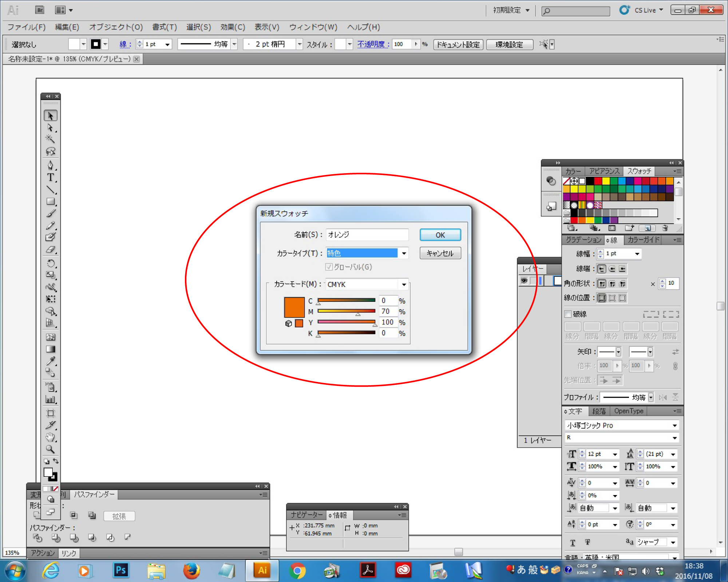This screenshot has height=582, width=728.
Task: Toggle the グローバル checkbox
Action: 329,267
